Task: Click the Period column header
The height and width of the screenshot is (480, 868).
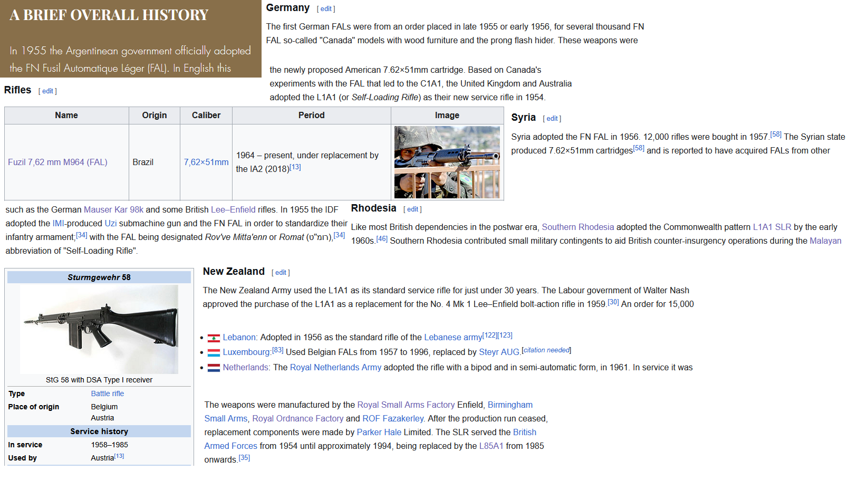Action: pos(312,116)
